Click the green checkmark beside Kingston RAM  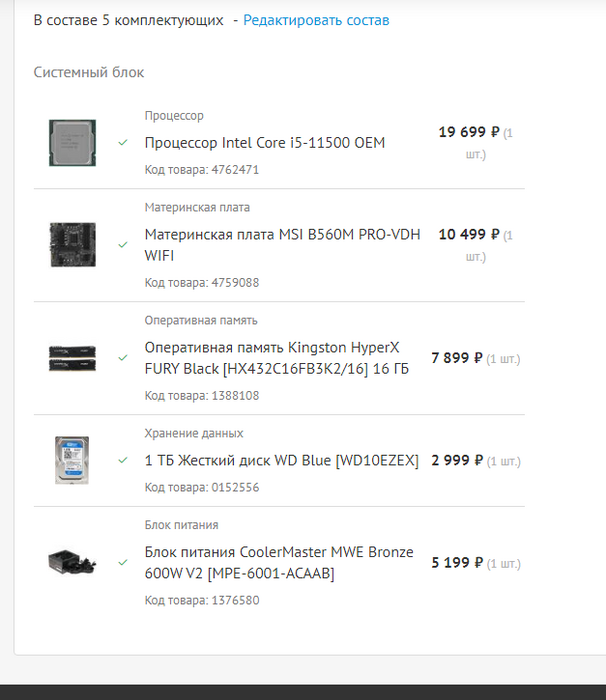pyautogui.click(x=123, y=358)
